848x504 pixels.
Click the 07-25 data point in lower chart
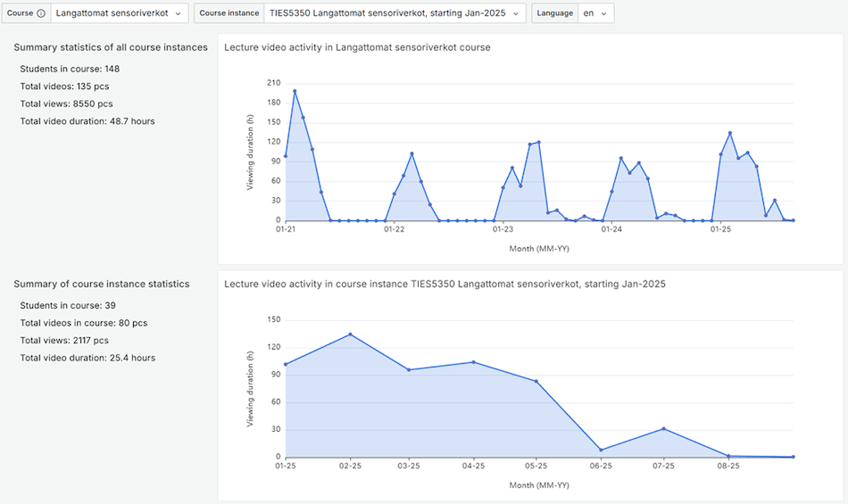tap(663, 429)
